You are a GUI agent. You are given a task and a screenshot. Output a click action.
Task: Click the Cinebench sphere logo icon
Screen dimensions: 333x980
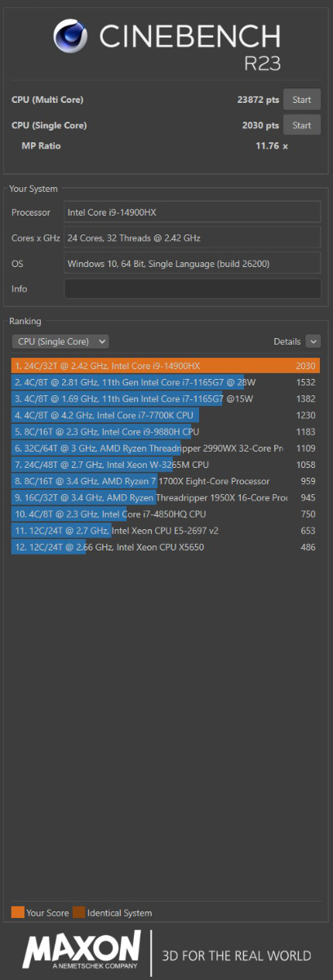pos(70,37)
